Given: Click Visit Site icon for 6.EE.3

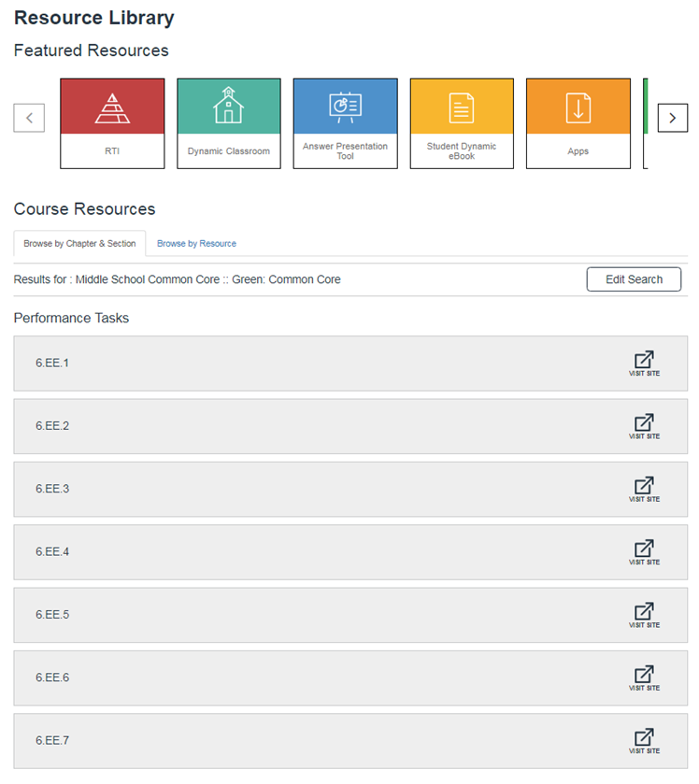Looking at the screenshot, I should coord(644,489).
